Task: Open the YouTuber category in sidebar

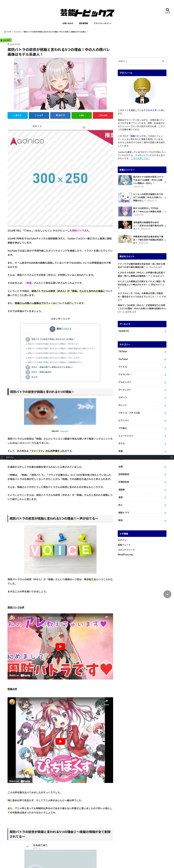Action: (142, 359)
